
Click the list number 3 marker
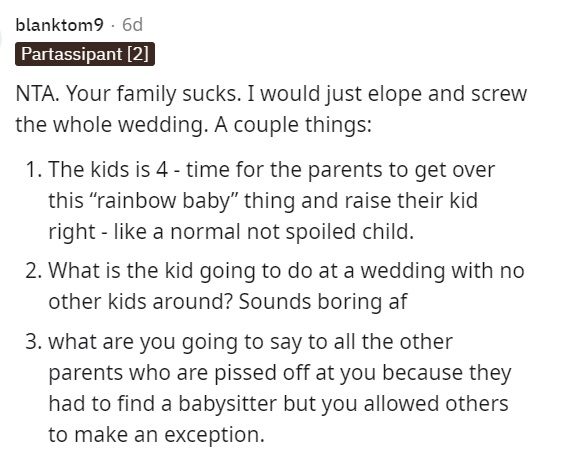point(35,341)
